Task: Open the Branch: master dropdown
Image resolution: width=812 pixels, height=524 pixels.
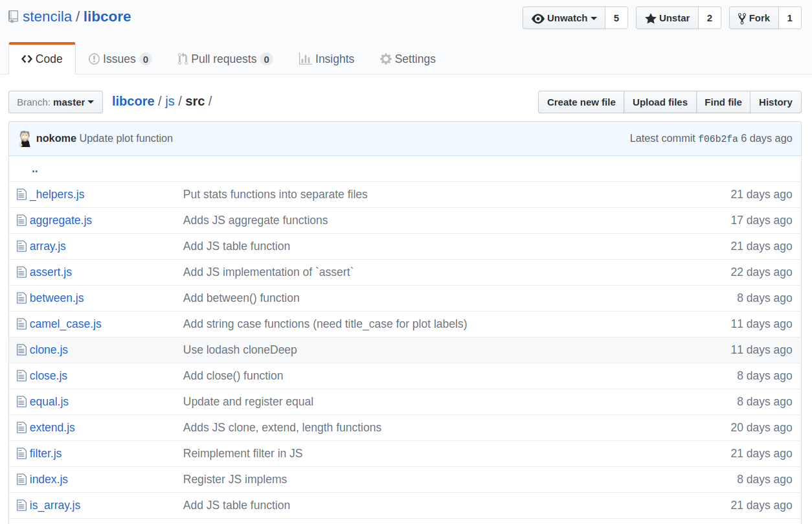Action: tap(56, 102)
